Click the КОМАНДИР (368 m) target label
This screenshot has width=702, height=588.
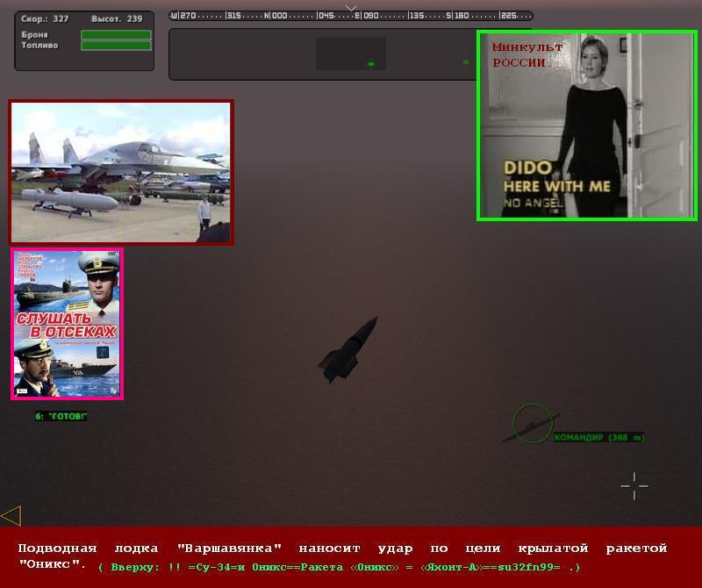point(599,437)
